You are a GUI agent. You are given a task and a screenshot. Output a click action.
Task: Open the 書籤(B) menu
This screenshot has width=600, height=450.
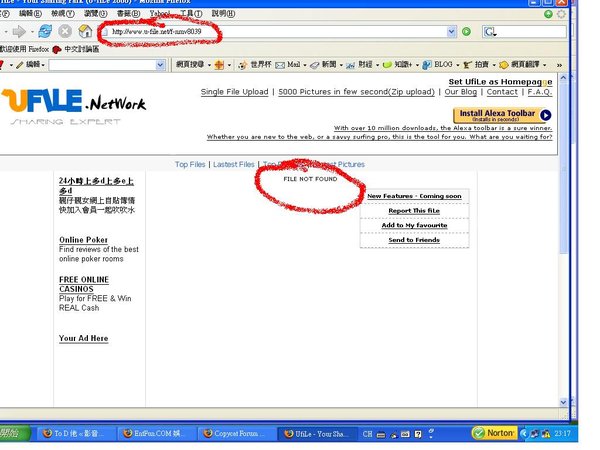128,14
